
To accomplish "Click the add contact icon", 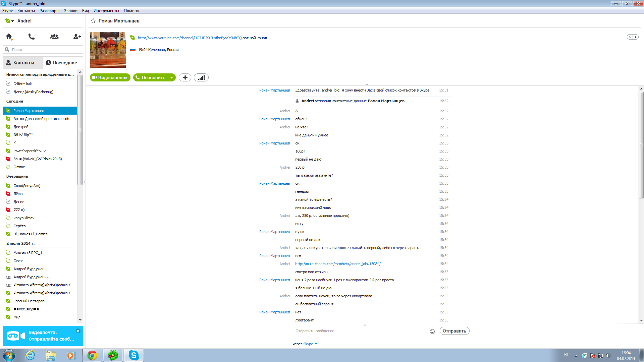I will pyautogui.click(x=77, y=37).
